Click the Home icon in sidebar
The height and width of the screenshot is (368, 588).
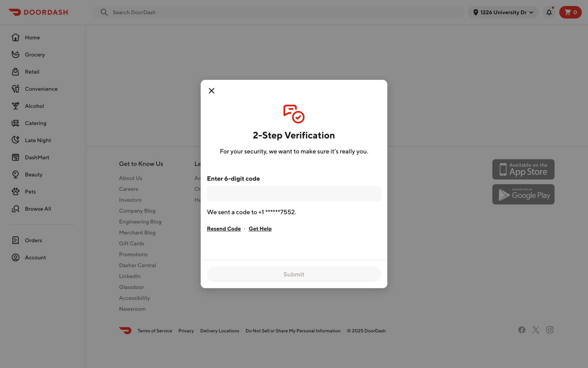[16, 37]
